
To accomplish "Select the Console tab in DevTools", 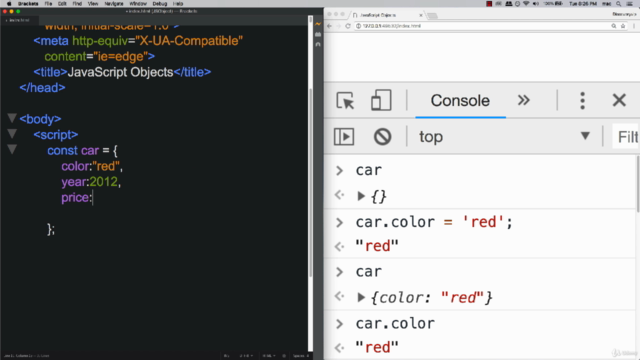I will click(x=460, y=100).
